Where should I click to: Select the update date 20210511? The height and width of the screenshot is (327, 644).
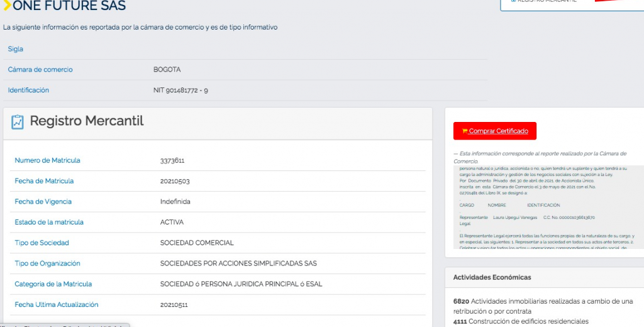175,305
